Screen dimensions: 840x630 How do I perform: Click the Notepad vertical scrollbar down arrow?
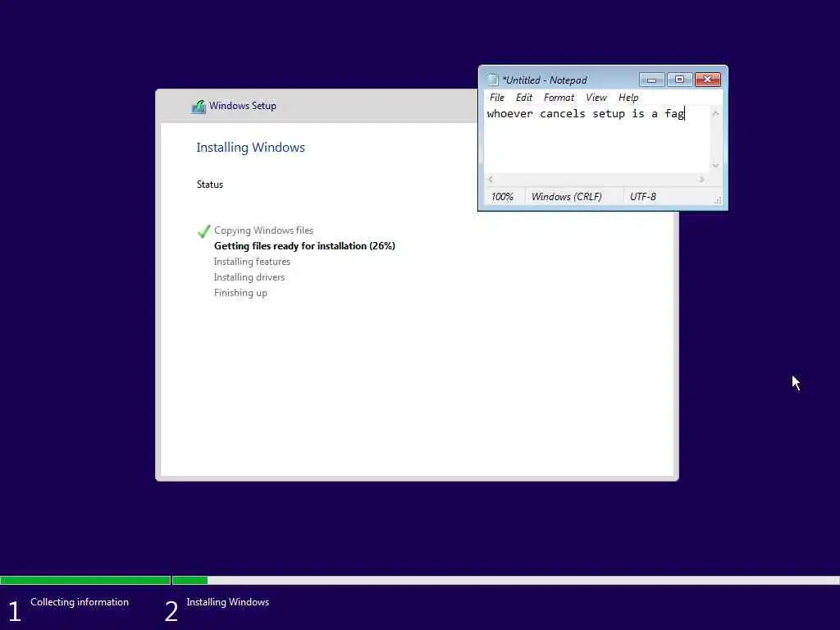(715, 165)
